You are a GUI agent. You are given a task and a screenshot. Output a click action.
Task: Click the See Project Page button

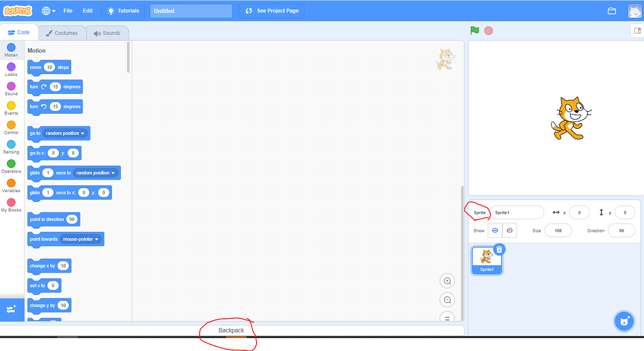click(x=271, y=10)
